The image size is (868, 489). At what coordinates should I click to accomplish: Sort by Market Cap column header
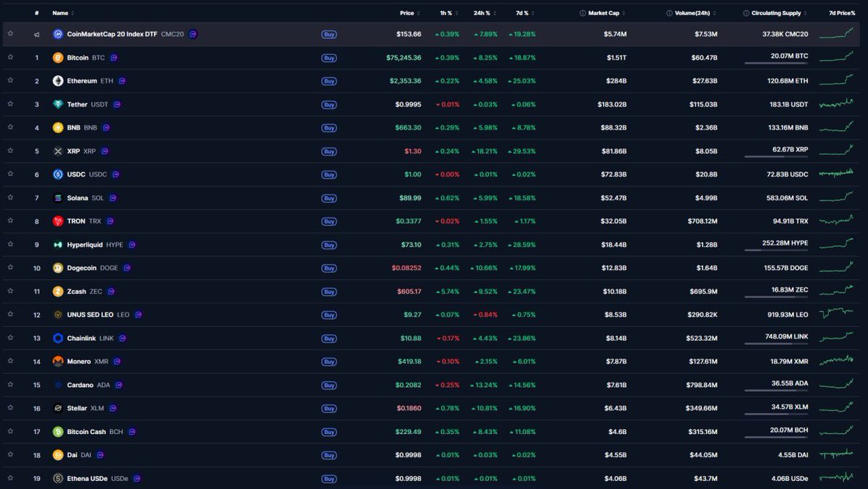point(605,13)
